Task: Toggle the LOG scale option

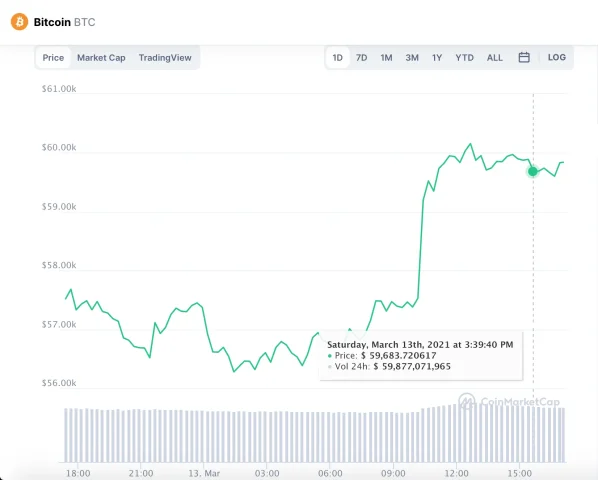Action: pos(557,58)
